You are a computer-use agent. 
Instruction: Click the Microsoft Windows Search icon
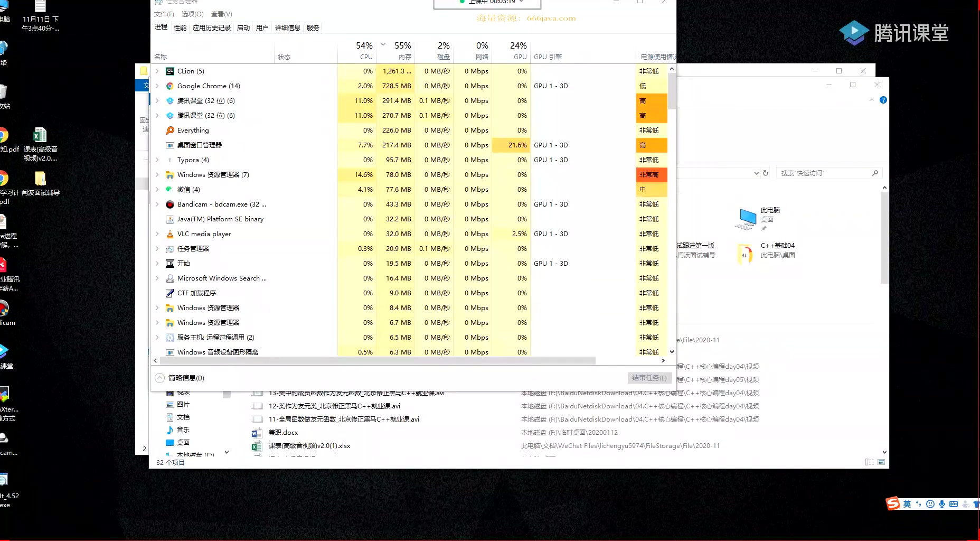pyautogui.click(x=170, y=278)
